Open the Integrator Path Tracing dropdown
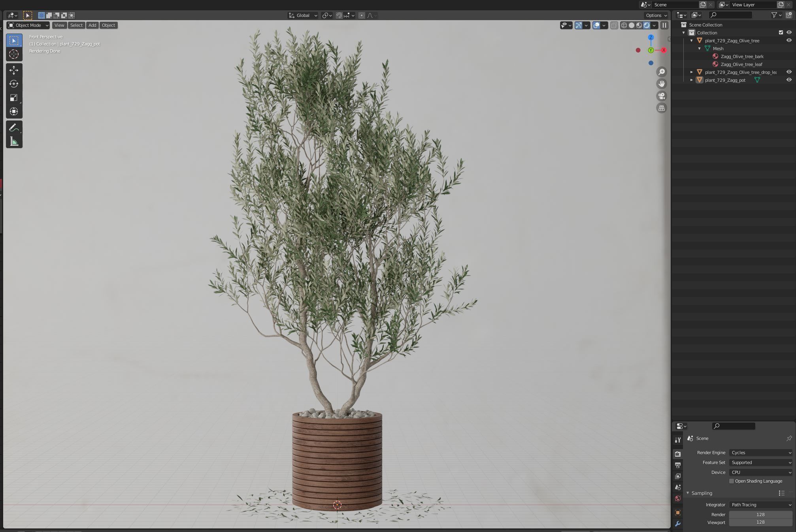The image size is (796, 532). coord(761,505)
